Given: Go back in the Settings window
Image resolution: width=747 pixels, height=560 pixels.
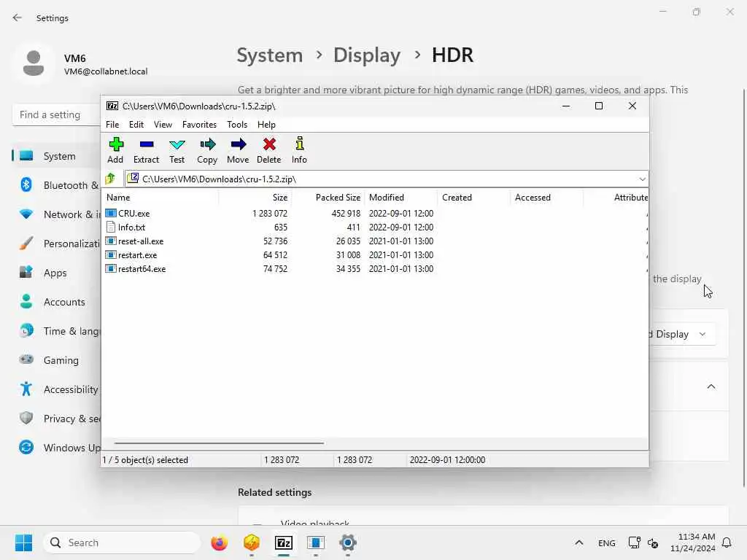Looking at the screenshot, I should [x=18, y=17].
